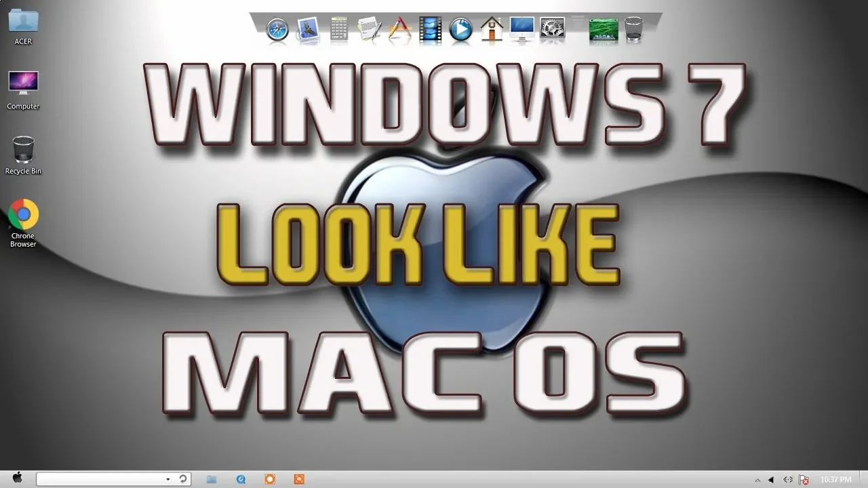Open System Preferences gear icon in dock
This screenshot has height=488, width=868.
click(x=552, y=29)
